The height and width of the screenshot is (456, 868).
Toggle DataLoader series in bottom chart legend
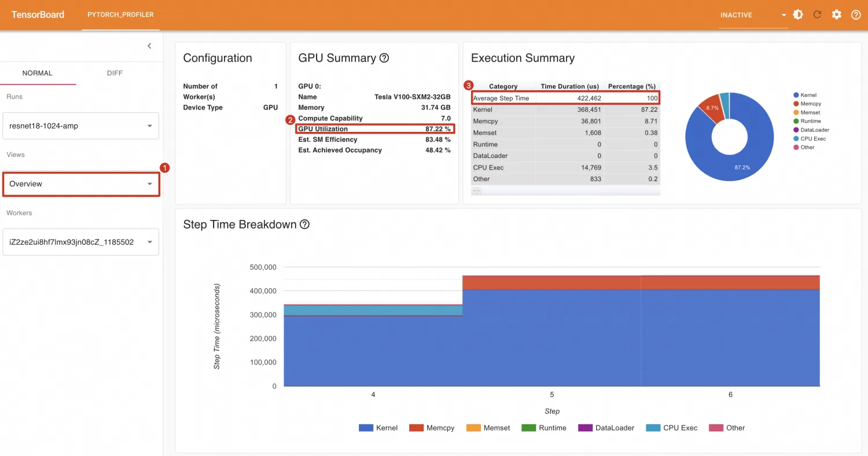[x=606, y=428]
